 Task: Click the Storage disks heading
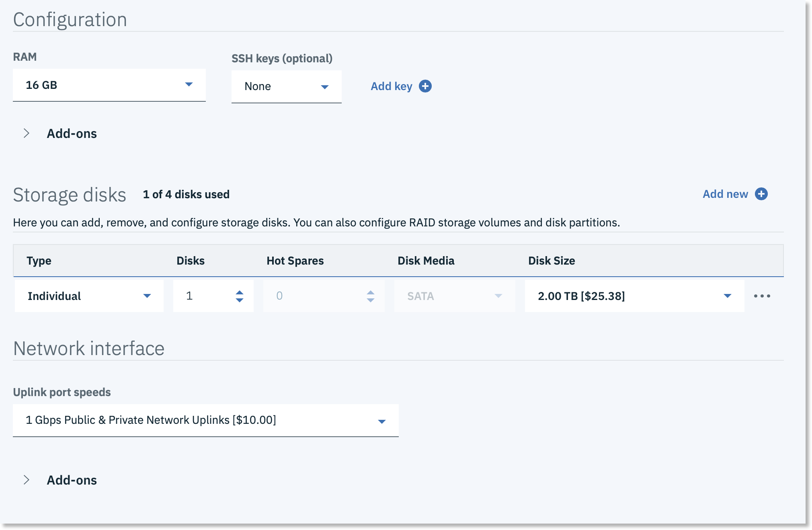pos(70,195)
